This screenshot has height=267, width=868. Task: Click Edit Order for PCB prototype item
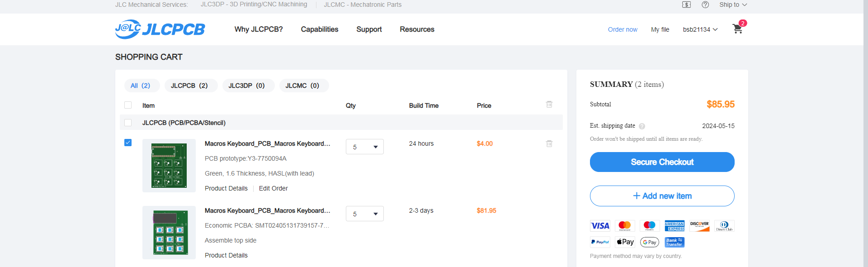click(x=273, y=188)
